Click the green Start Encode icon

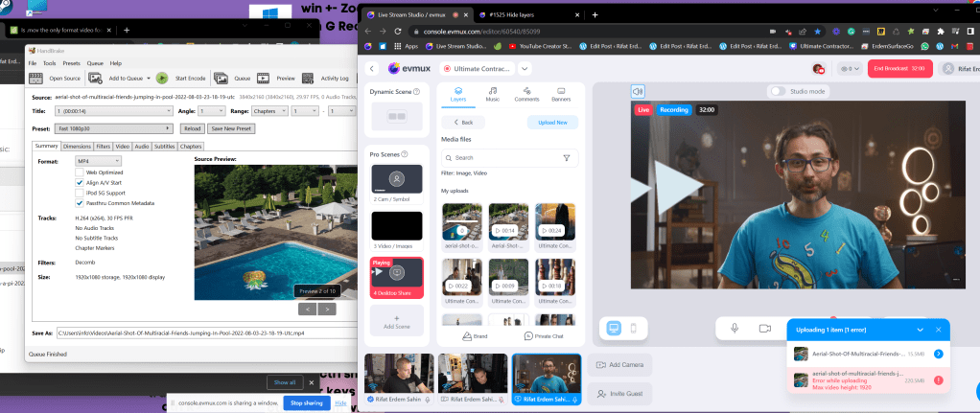tap(162, 79)
